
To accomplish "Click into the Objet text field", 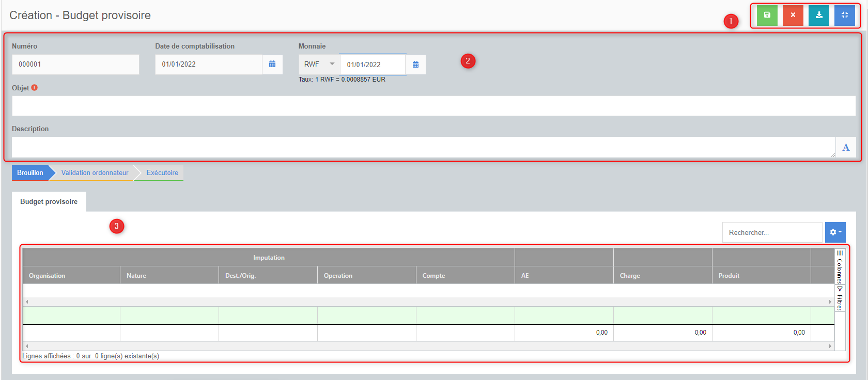I will (433, 106).
